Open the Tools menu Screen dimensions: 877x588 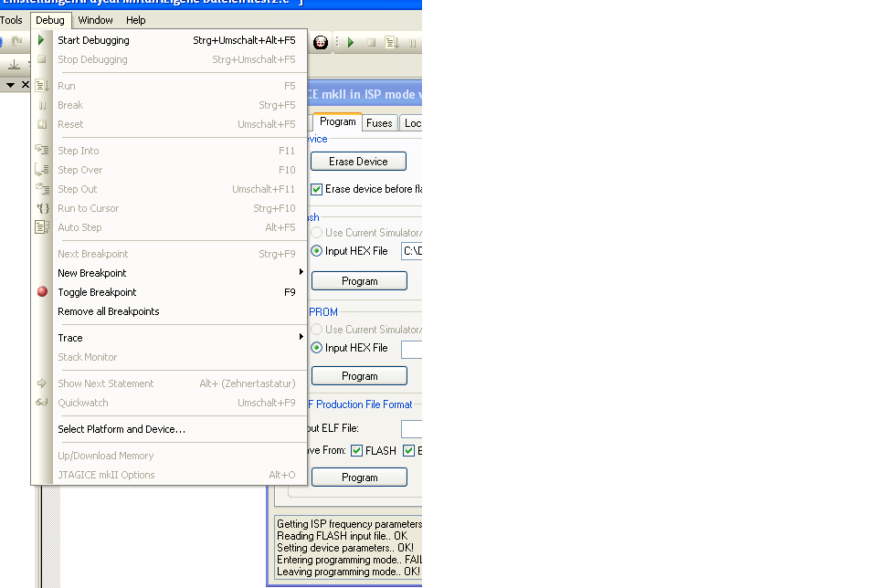11,20
